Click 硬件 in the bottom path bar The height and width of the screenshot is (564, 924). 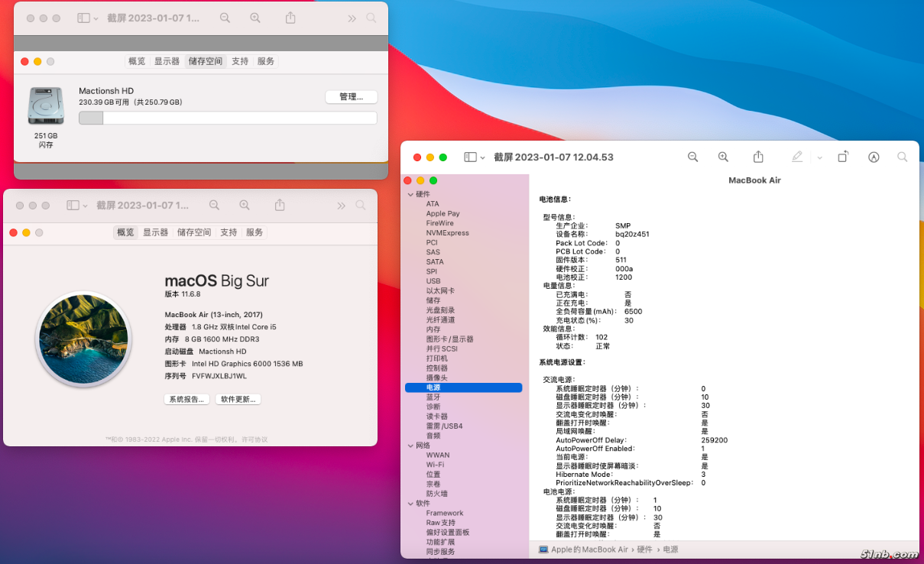(645, 549)
